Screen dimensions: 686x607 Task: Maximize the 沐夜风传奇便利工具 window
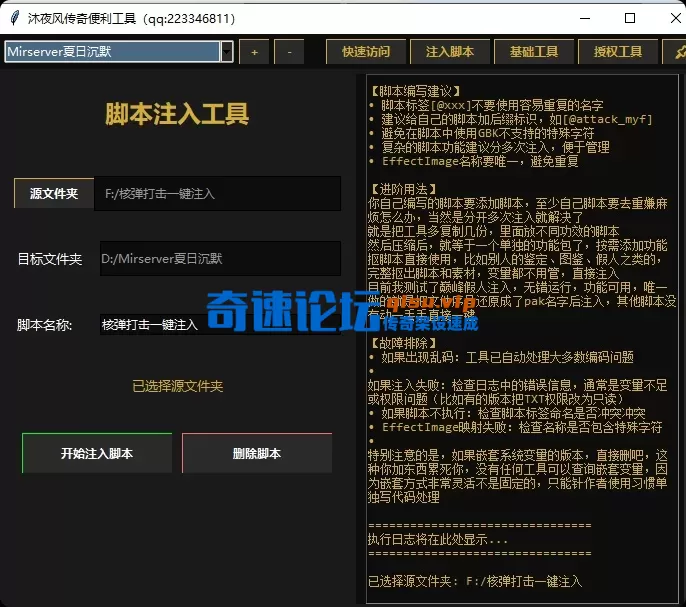tap(630, 18)
